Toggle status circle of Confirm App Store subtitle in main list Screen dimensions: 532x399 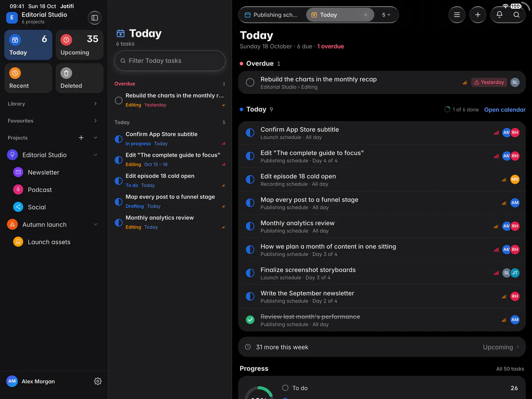[250, 133]
